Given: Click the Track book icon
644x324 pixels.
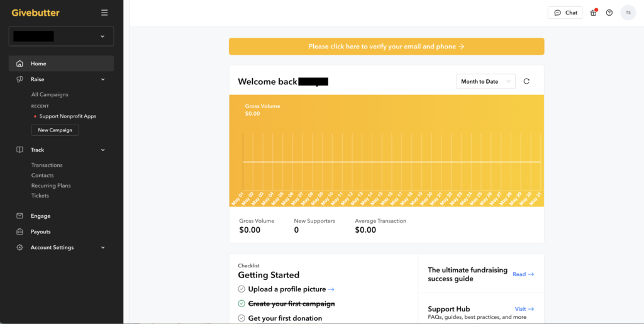Looking at the screenshot, I should (19, 150).
